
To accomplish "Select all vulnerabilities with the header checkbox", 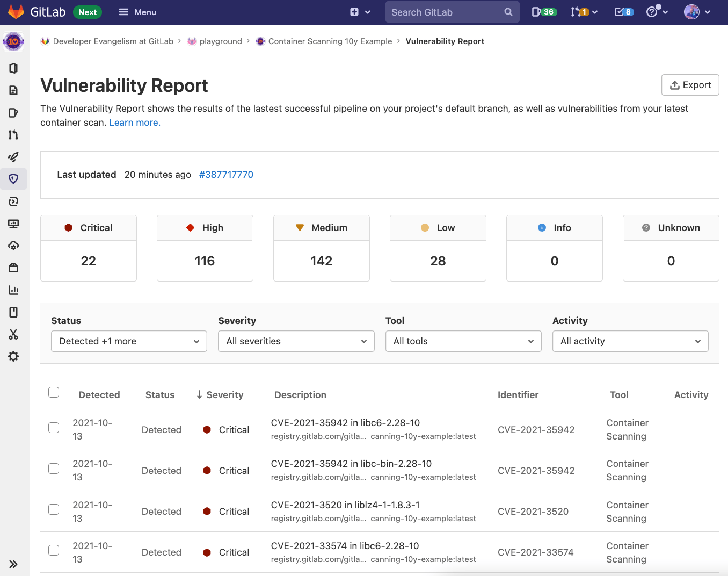I will (54, 392).
